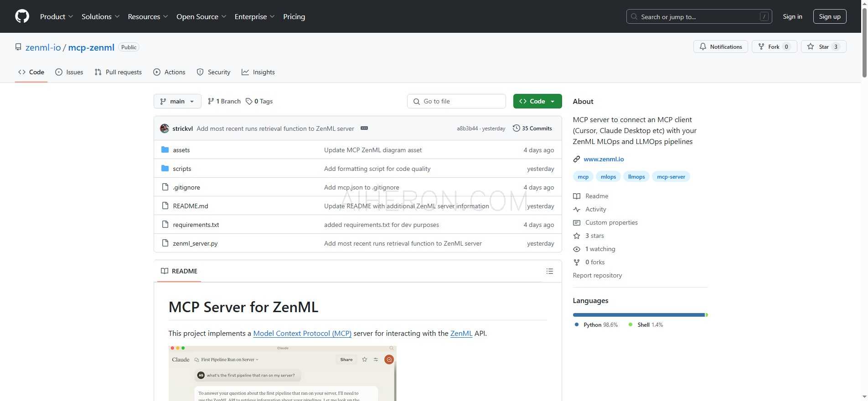This screenshot has width=868, height=401.
Task: Click the mlops topic tag
Action: pos(608,177)
